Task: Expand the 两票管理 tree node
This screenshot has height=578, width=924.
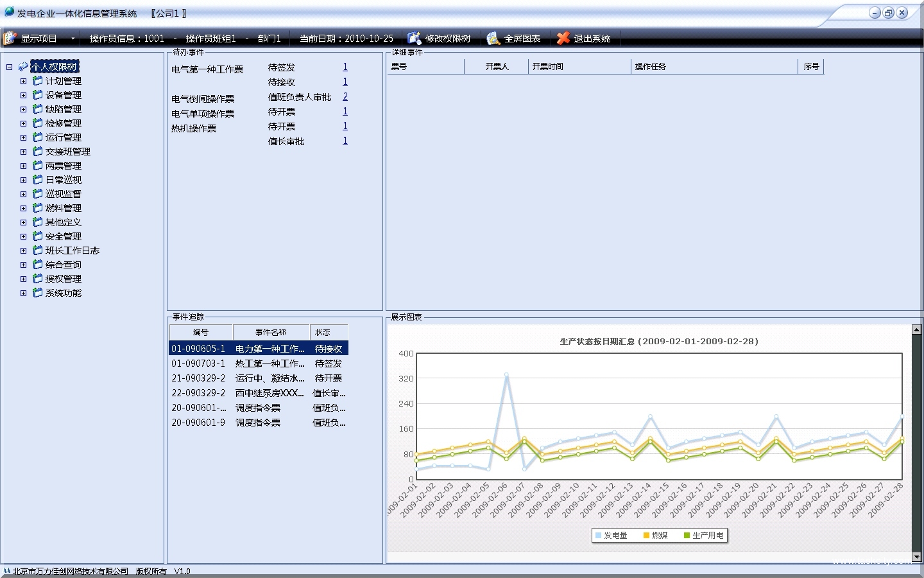Action: [23, 166]
